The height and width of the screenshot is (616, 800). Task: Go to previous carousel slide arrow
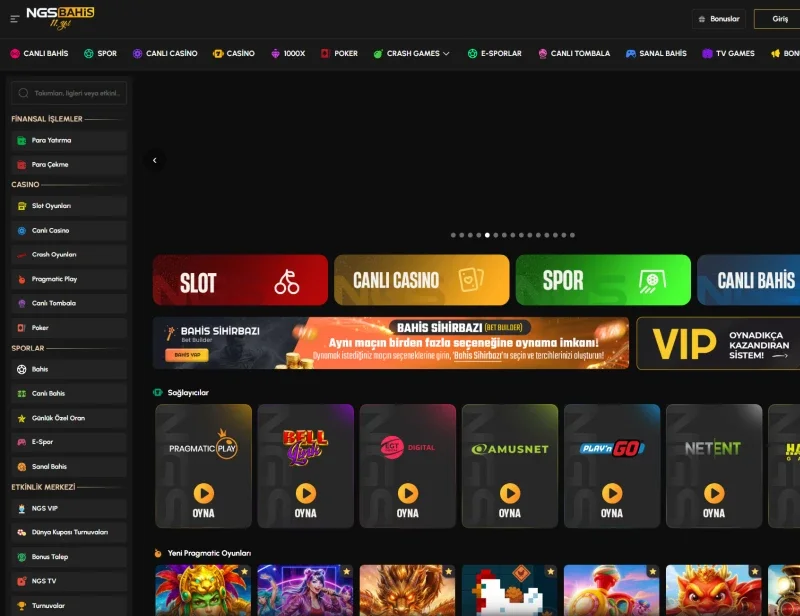[x=155, y=160]
